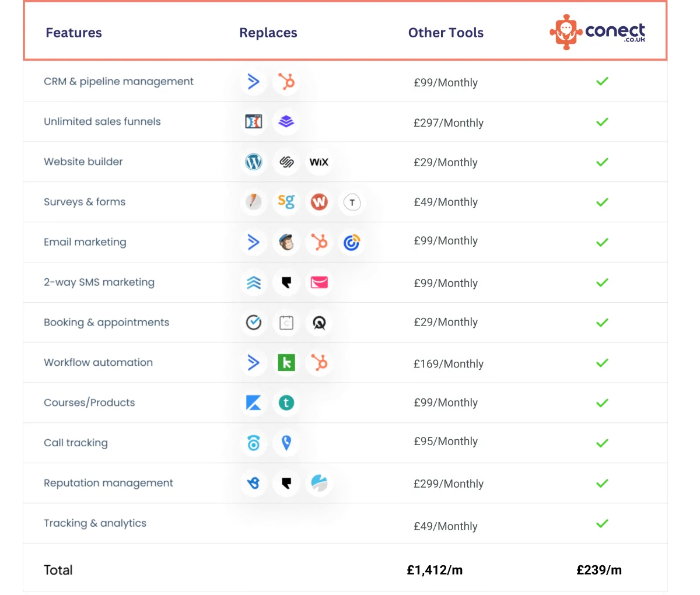Select the Wix icon under Replaces
700x595 pixels.
(x=319, y=162)
